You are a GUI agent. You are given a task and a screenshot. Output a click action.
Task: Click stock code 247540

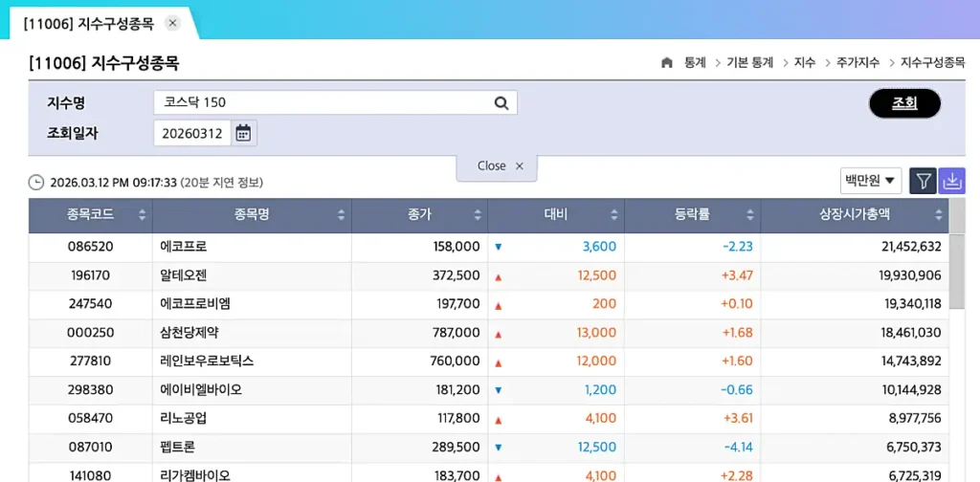91,304
